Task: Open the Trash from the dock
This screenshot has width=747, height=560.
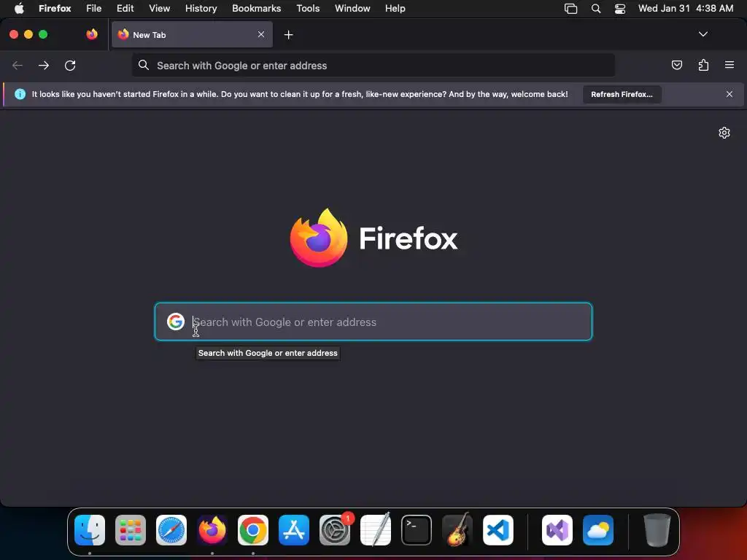Action: pyautogui.click(x=657, y=530)
